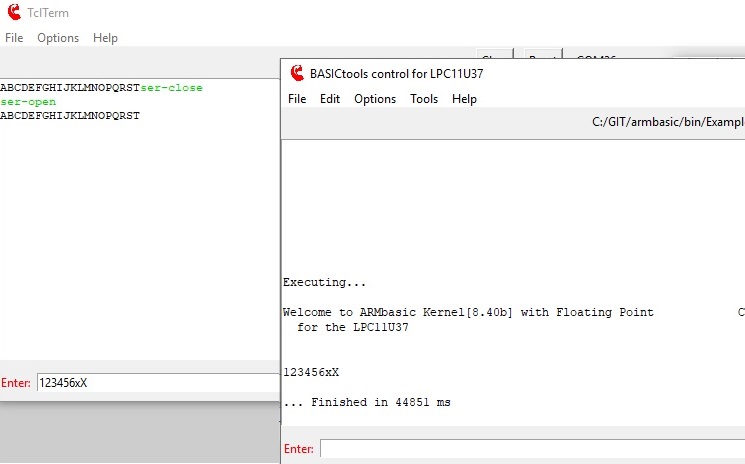Click the C:/GIT/armbasic file path label
745x464 pixels.
click(667, 123)
